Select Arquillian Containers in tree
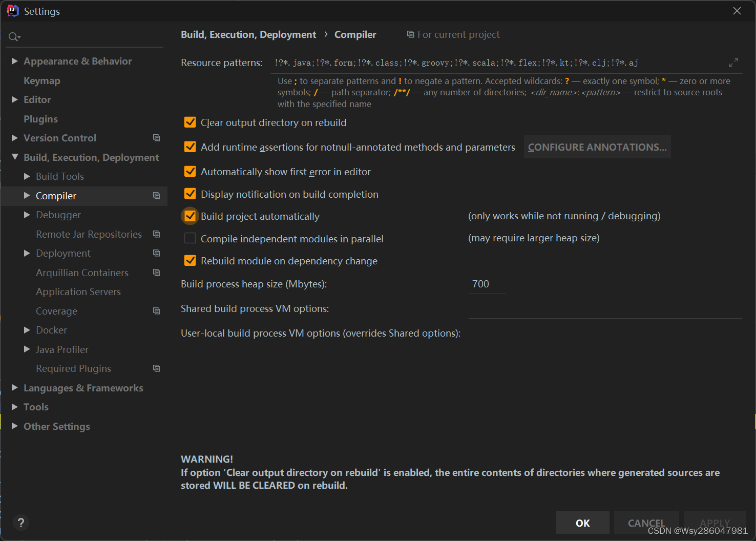 tap(82, 273)
